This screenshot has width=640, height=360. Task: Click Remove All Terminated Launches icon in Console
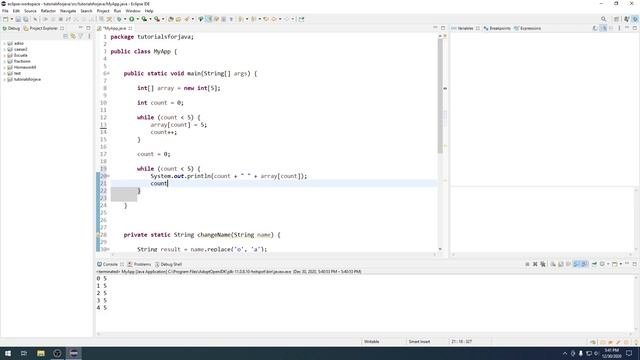pos(543,264)
